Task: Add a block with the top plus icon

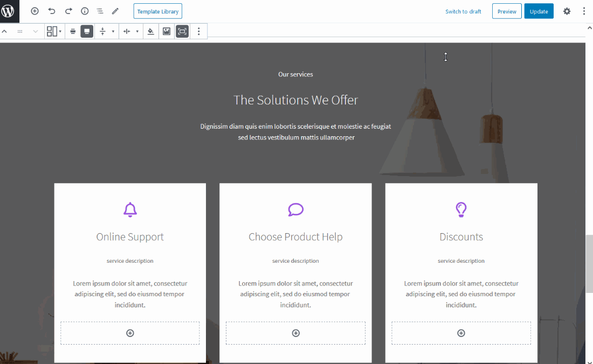Action: pos(35,11)
